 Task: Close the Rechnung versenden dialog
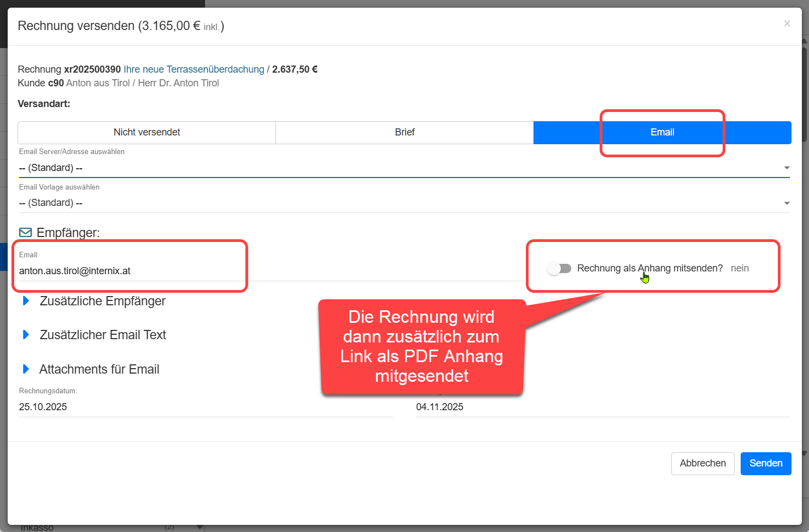pyautogui.click(x=787, y=23)
